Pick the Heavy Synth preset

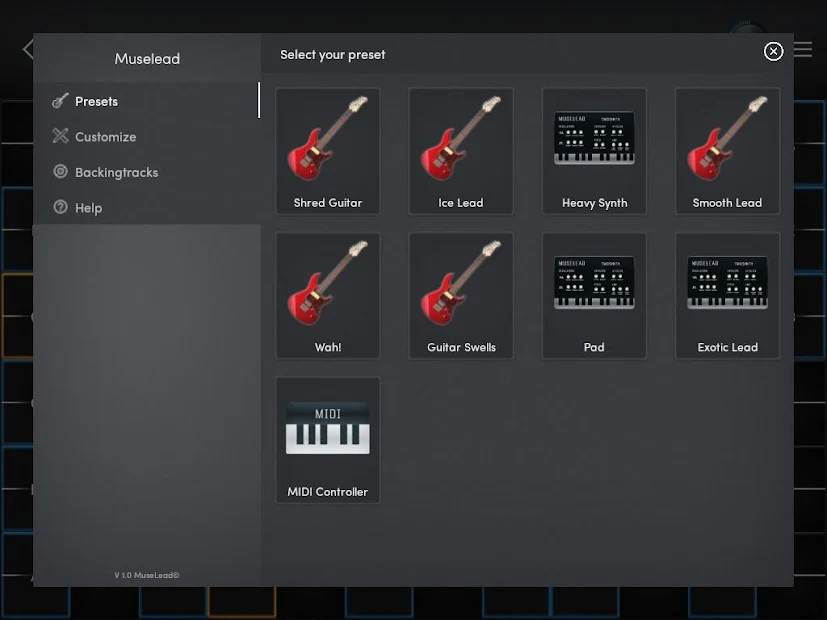[594, 151]
